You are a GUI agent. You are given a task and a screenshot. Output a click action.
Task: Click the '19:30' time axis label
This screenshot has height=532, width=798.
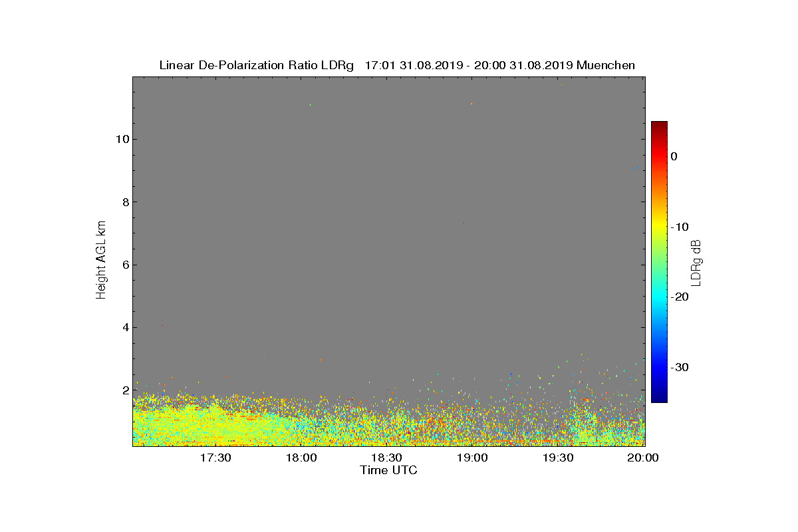tap(558, 458)
